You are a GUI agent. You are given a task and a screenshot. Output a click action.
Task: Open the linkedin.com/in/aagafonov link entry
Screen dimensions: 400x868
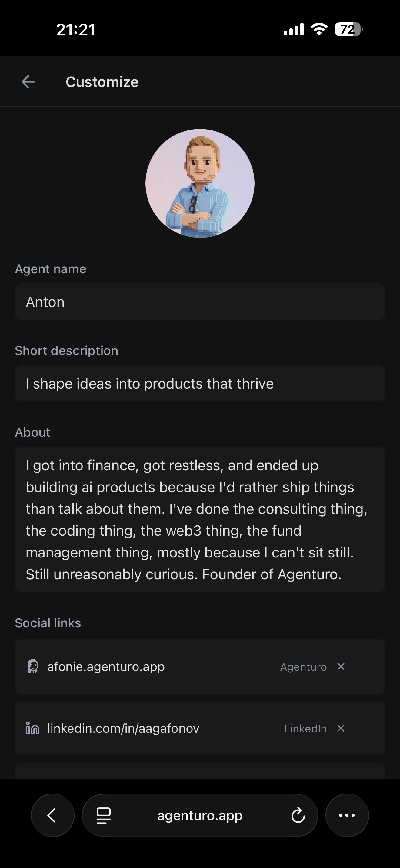click(x=123, y=728)
